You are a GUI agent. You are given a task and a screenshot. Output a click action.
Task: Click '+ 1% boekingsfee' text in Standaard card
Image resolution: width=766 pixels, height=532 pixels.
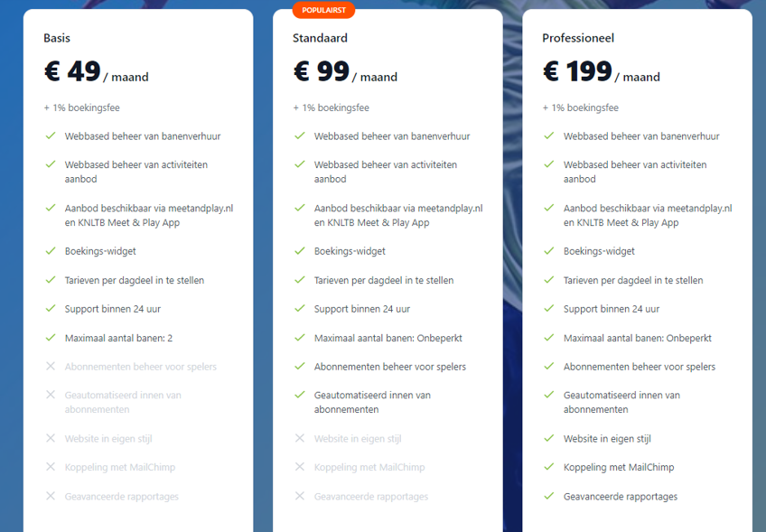(x=331, y=107)
